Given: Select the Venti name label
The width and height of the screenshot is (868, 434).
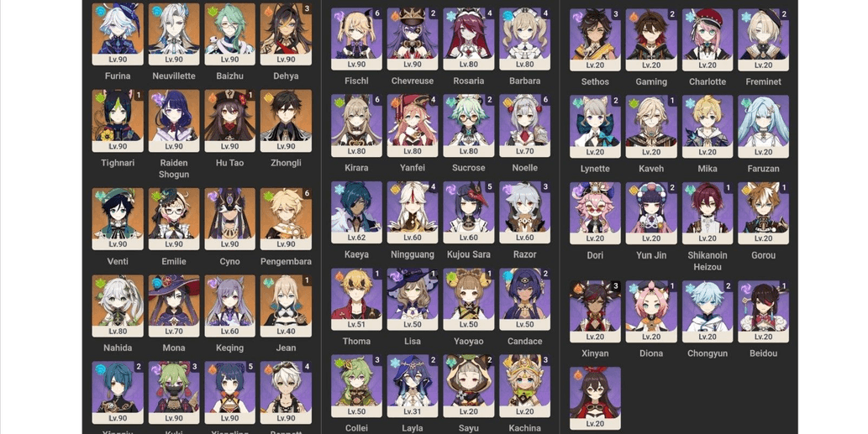Looking at the screenshot, I should 118,261.
